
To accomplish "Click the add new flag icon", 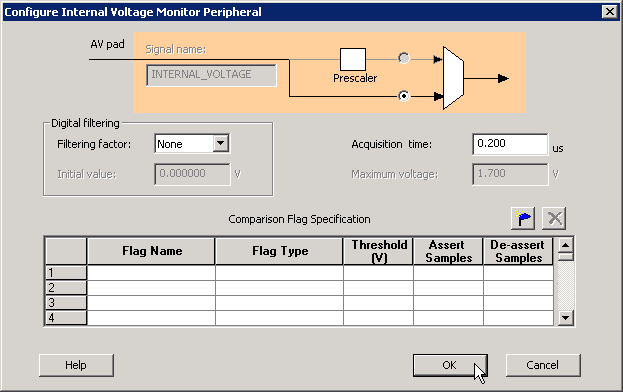I will tap(523, 218).
